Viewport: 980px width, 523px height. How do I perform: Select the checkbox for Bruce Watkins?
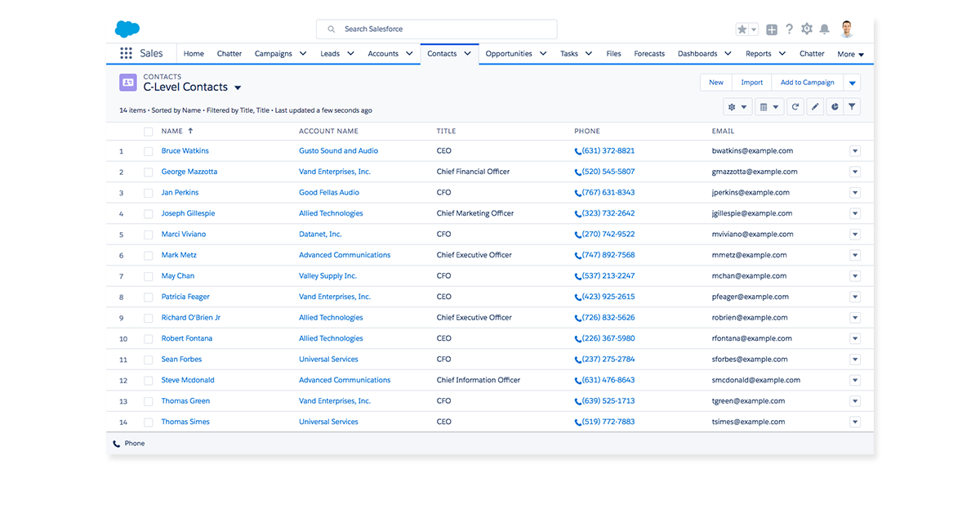coord(148,151)
